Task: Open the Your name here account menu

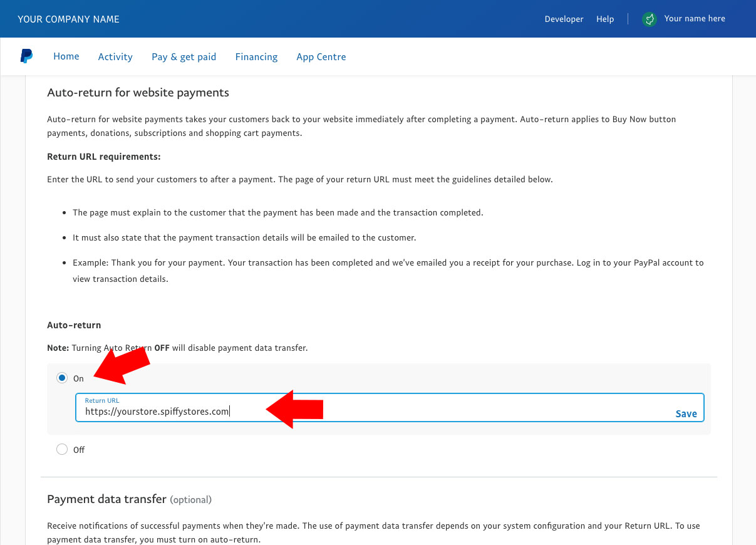Action: (695, 19)
